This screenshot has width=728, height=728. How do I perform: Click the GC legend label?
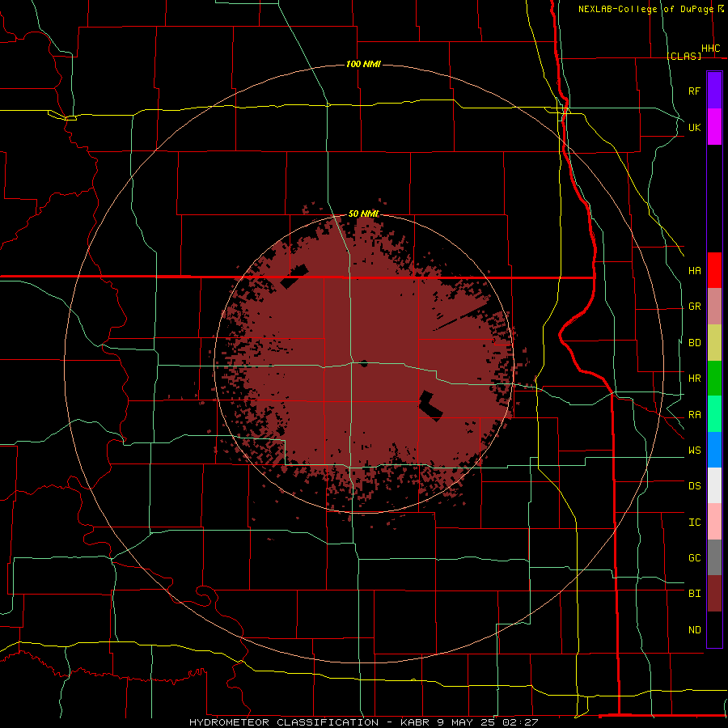coord(694,558)
